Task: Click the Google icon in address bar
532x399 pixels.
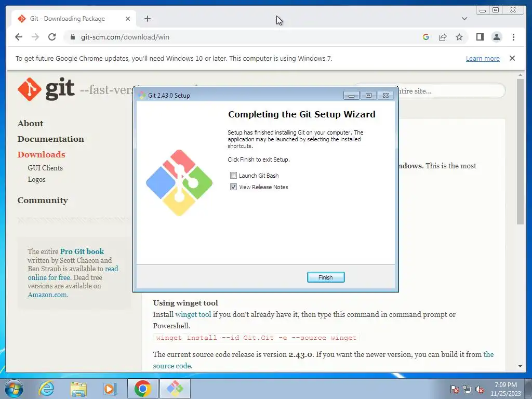Action: click(426, 37)
